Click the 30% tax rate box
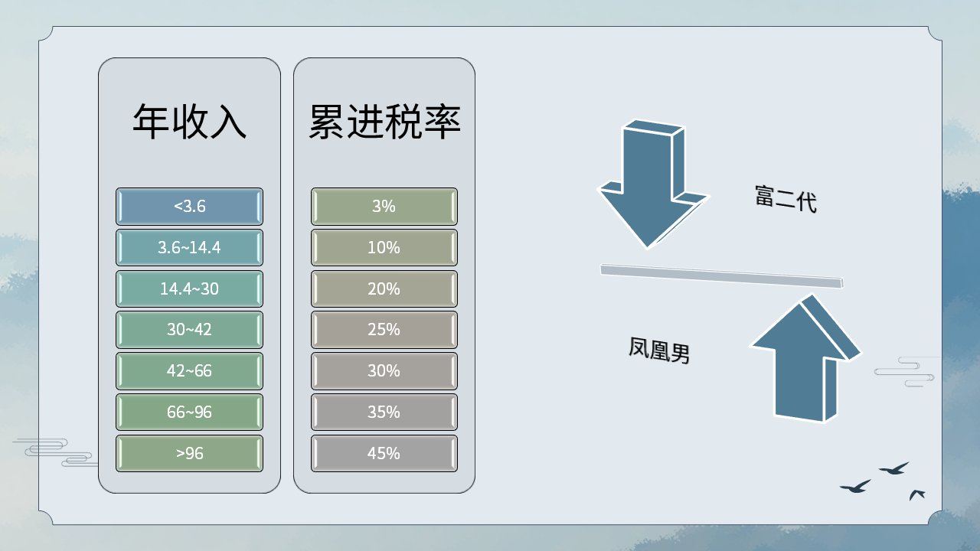Screen dimensions: 980x551 (384, 371)
